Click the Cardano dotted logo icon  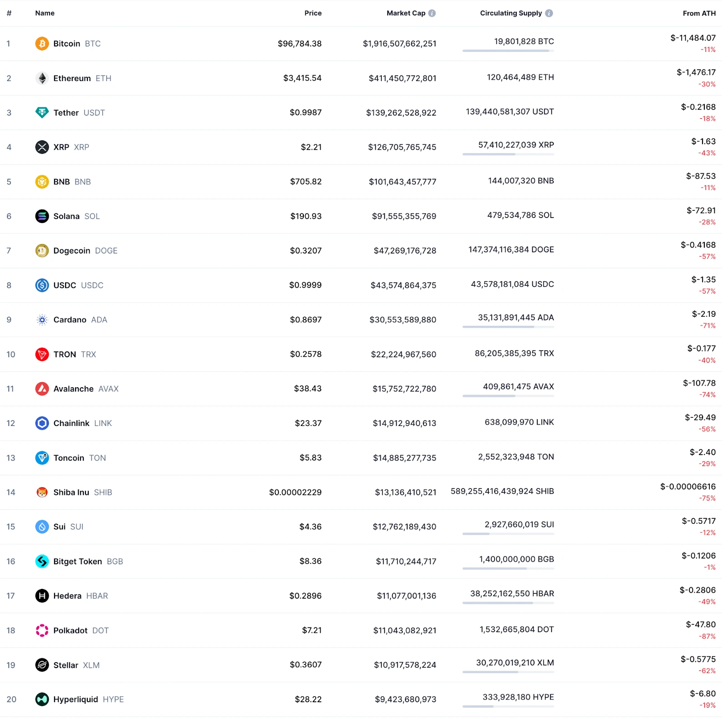point(42,320)
